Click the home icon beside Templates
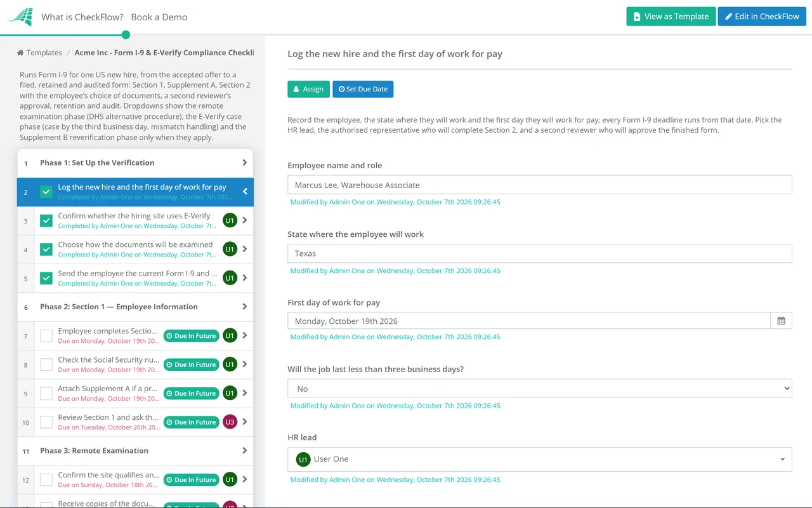Image resolution: width=812 pixels, height=508 pixels. point(20,53)
